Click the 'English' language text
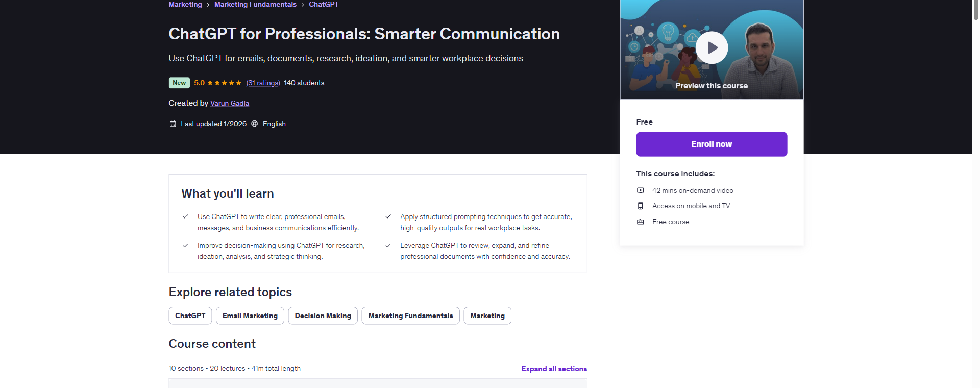This screenshot has width=980, height=388. tap(274, 124)
